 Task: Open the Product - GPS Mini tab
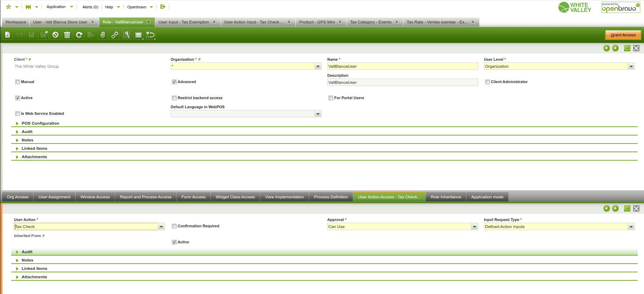point(317,22)
